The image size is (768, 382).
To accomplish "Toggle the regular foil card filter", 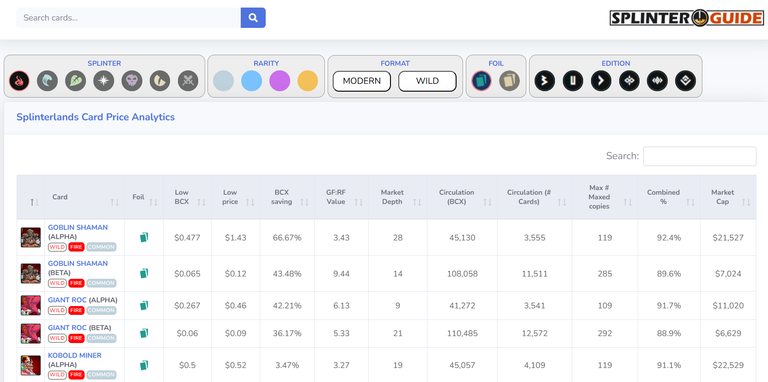I will (x=481, y=80).
